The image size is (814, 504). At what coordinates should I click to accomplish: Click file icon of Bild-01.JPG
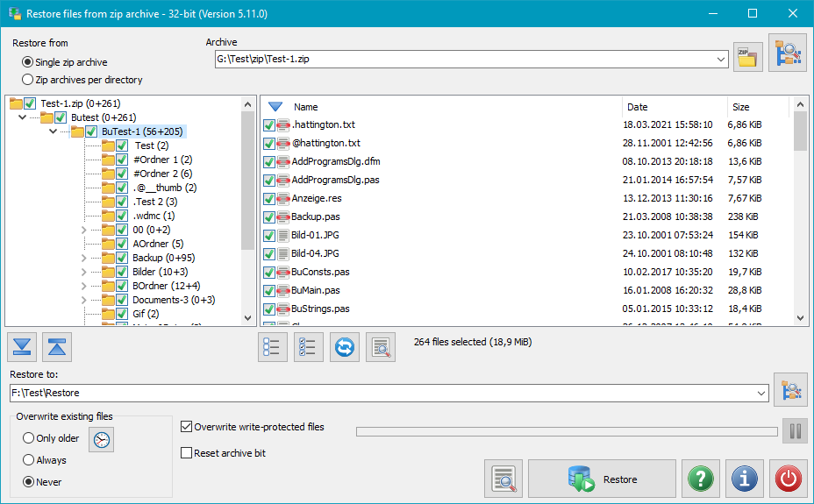tap(283, 236)
